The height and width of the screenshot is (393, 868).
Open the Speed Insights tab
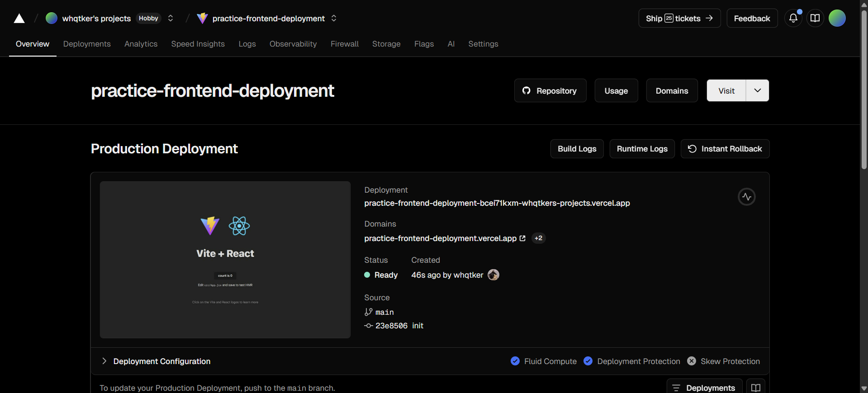[x=198, y=44]
